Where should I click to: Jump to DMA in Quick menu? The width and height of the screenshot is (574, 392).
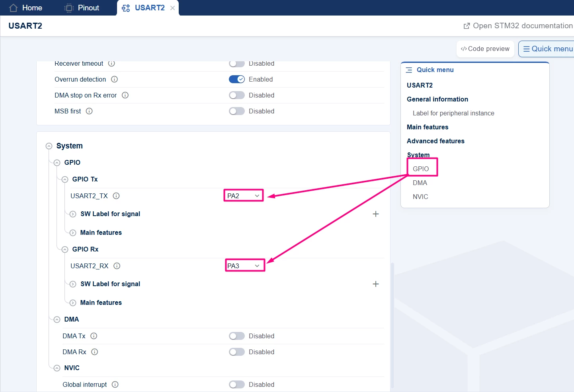pos(420,183)
